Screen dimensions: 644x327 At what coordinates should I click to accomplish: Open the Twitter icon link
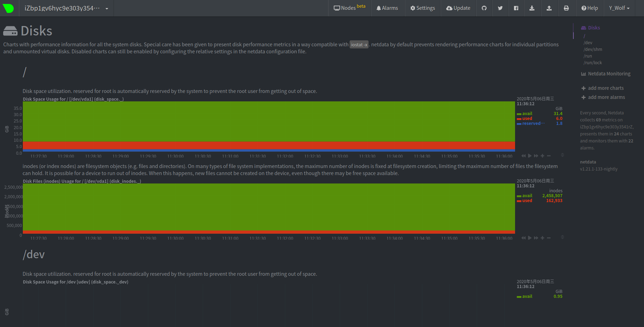500,8
